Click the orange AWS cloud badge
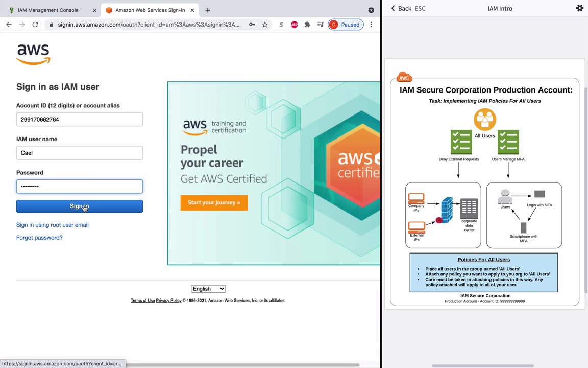Screen dimensions: 588x368 coord(404,77)
